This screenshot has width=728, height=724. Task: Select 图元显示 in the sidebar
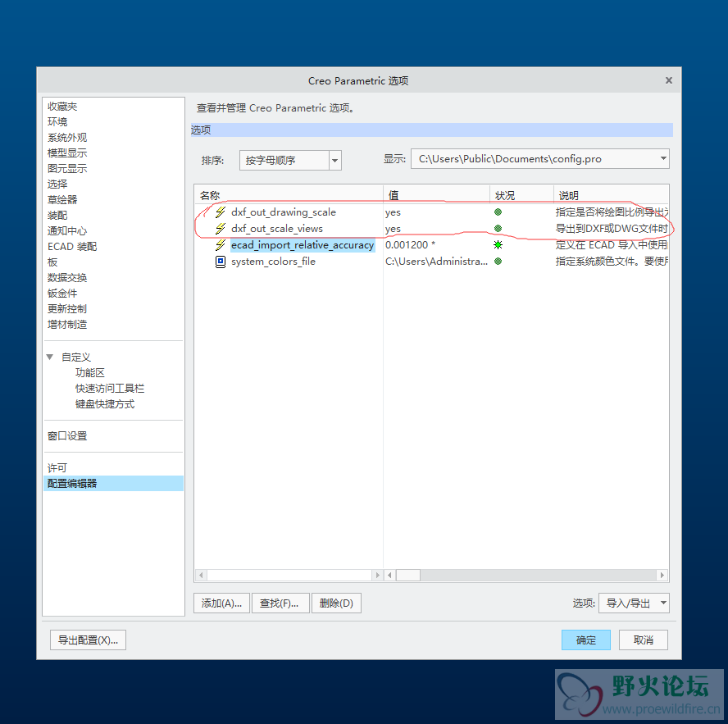(67, 169)
